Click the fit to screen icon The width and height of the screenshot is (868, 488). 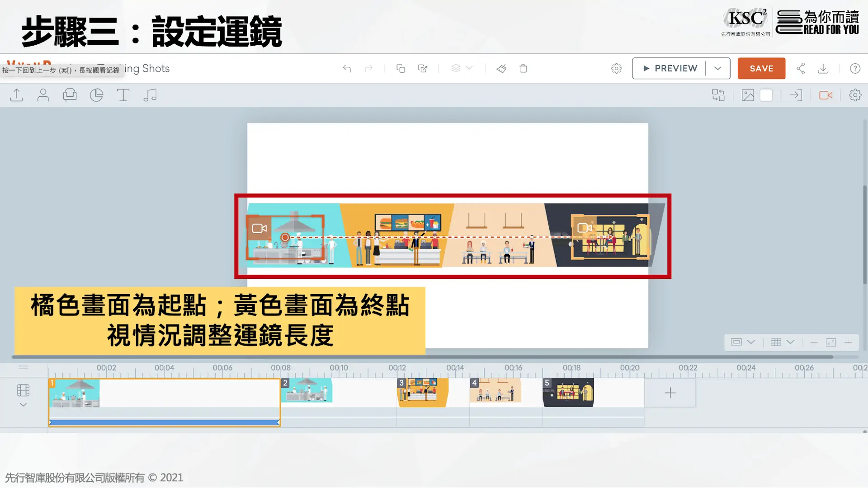point(831,343)
